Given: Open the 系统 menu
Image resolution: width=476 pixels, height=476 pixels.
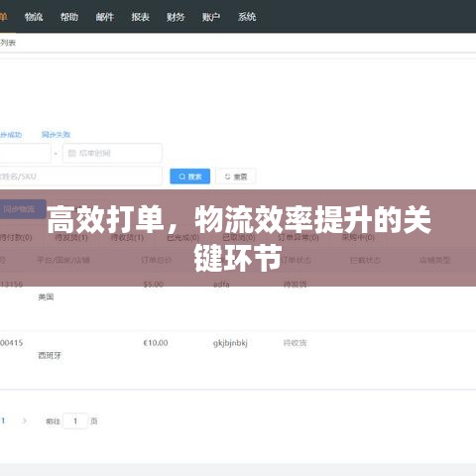Looking at the screenshot, I should [247, 17].
